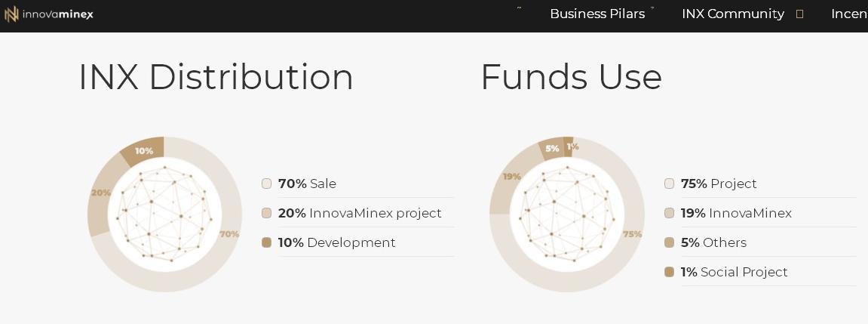Viewport: 868px width, 324px height.
Task: Click the 10% Development legend label
Action: pos(336,242)
